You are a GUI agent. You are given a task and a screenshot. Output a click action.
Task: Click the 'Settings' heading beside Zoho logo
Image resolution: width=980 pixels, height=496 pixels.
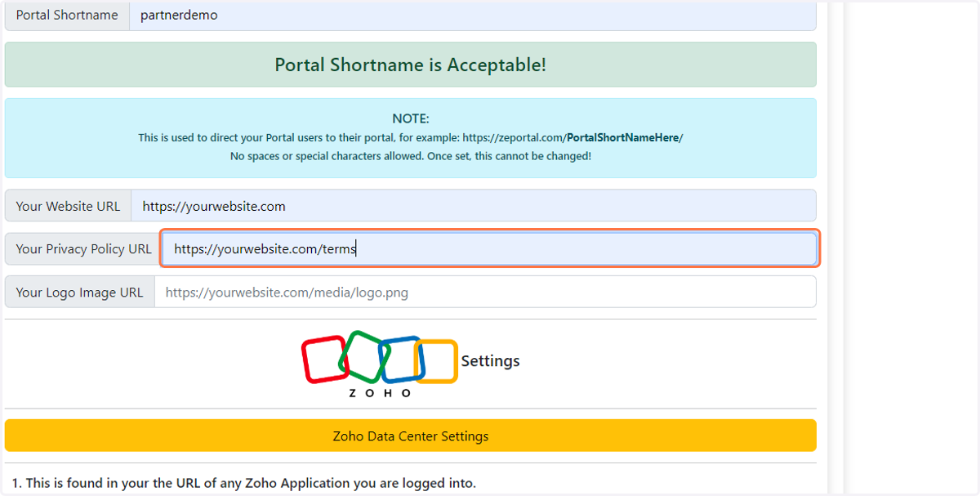490,360
